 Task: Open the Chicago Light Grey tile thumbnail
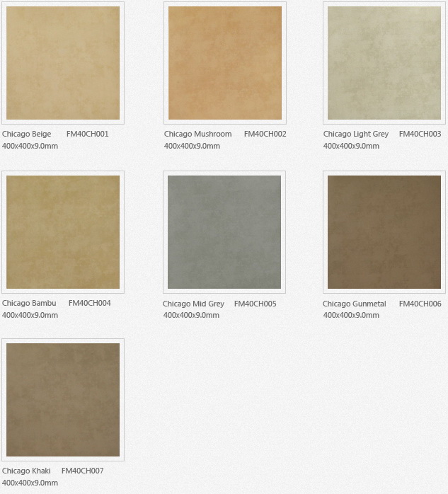[x=384, y=63]
